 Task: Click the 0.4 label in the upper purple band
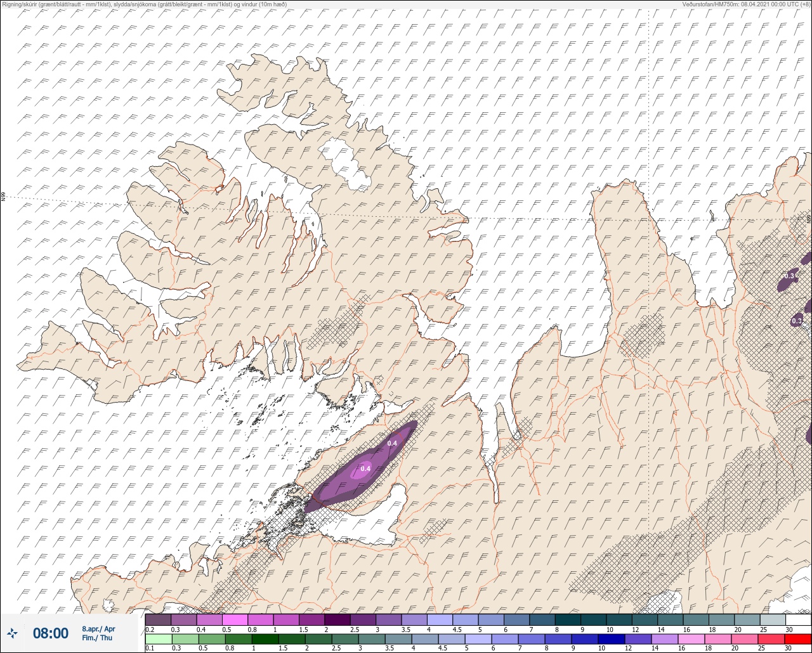(392, 443)
